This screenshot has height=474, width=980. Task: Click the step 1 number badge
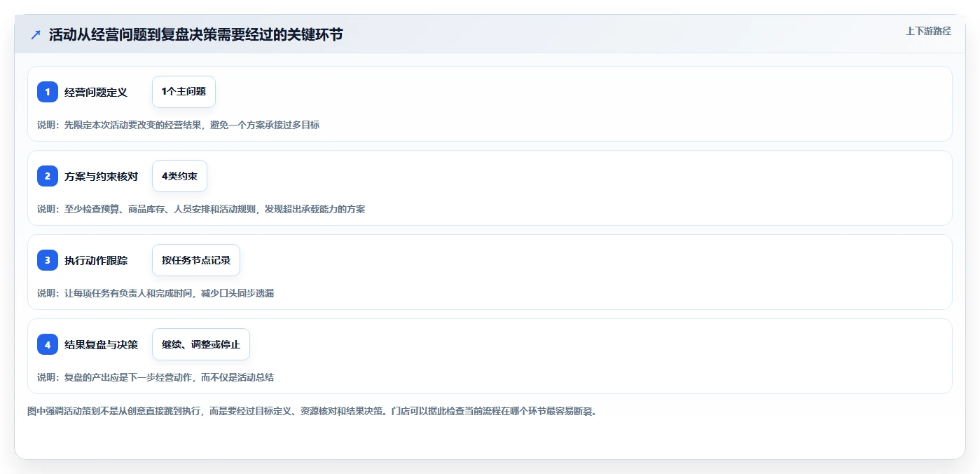(x=48, y=92)
